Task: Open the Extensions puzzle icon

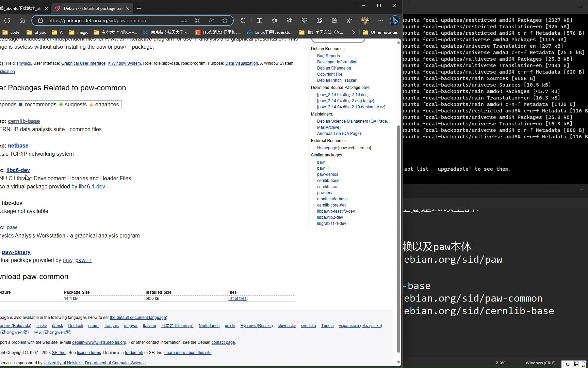Action: [243, 20]
